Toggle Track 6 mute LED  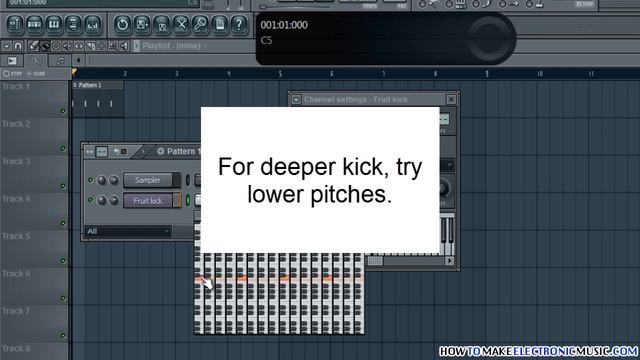[63, 298]
